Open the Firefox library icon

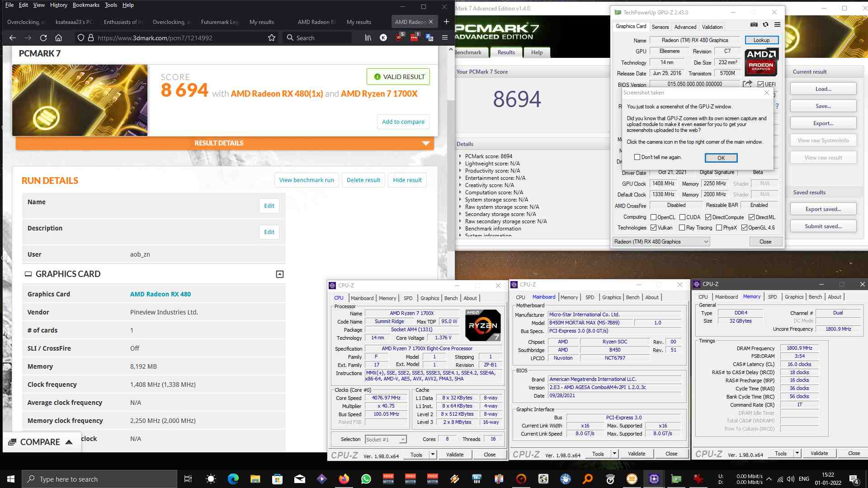tap(368, 38)
